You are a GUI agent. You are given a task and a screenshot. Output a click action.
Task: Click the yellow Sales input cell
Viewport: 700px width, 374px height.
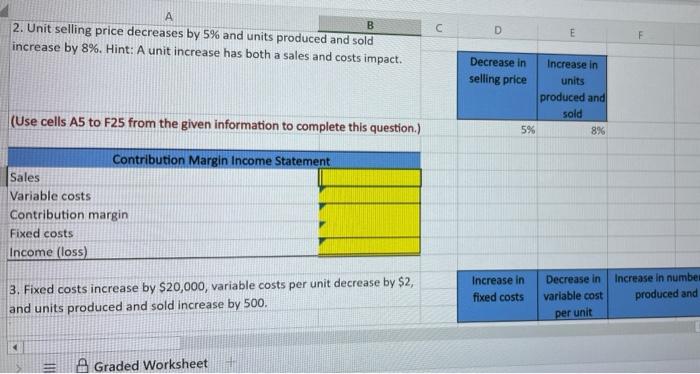pos(370,178)
